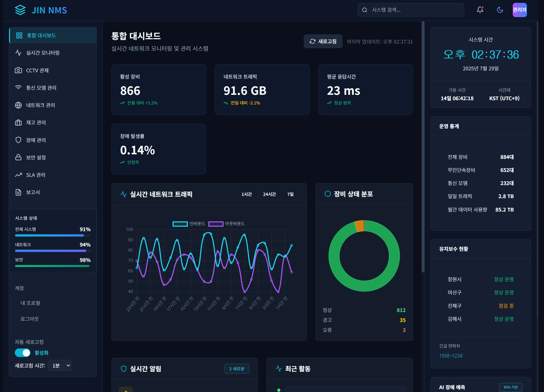Viewport: 544px width, 392px height.
Task: Select the 네트워크 관리 globe icon
Action: (x=18, y=105)
